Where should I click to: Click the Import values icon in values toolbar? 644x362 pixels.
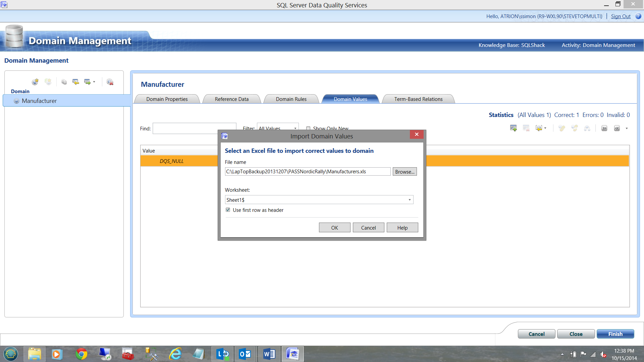tap(539, 128)
